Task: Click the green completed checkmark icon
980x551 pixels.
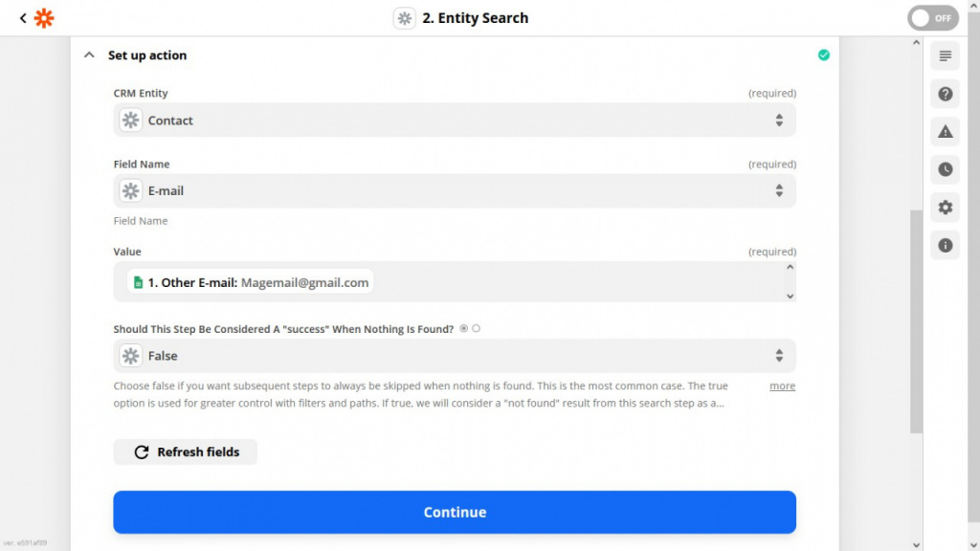Action: click(x=824, y=55)
